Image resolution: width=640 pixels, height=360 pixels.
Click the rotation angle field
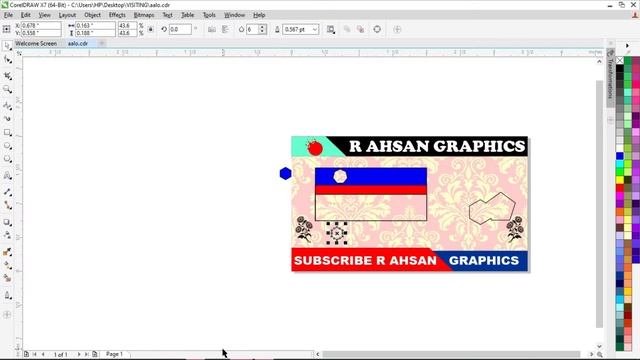point(180,29)
